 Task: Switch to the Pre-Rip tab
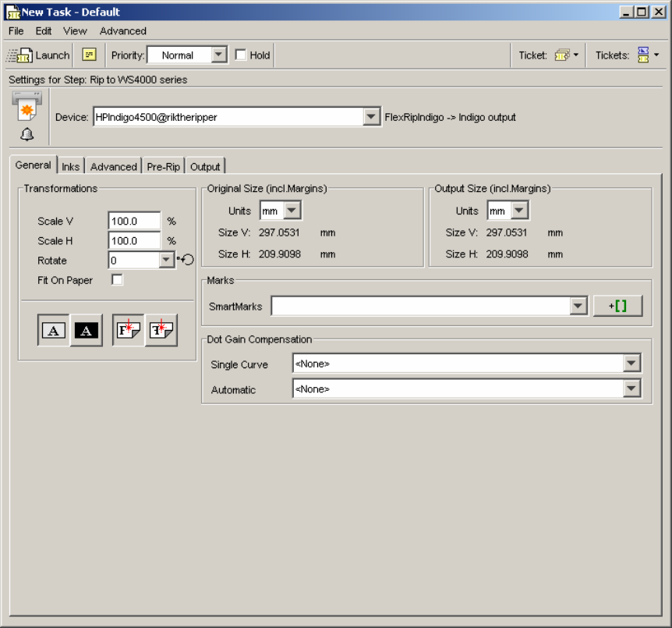164,166
